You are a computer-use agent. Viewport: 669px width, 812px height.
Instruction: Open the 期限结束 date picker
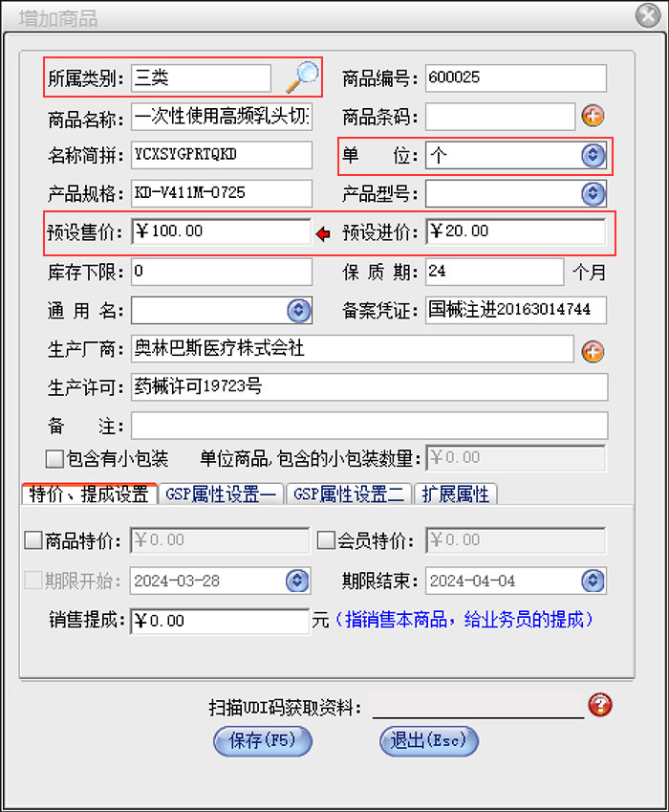point(593,581)
